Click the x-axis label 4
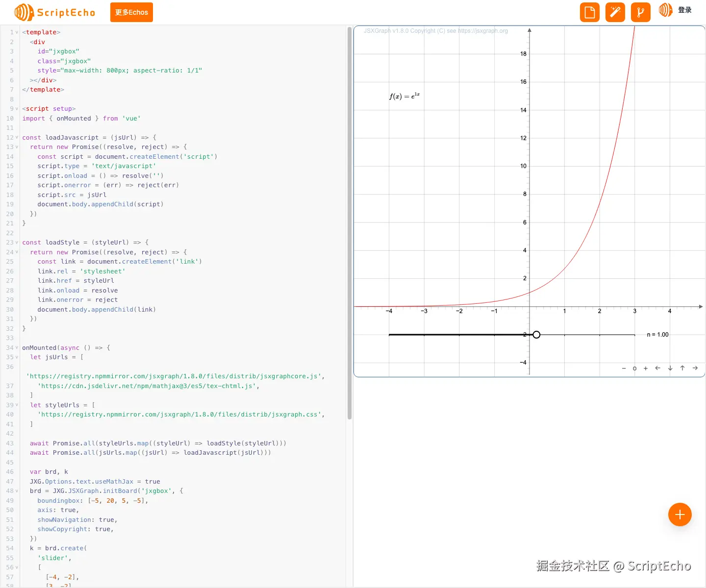This screenshot has width=706, height=588. click(670, 311)
